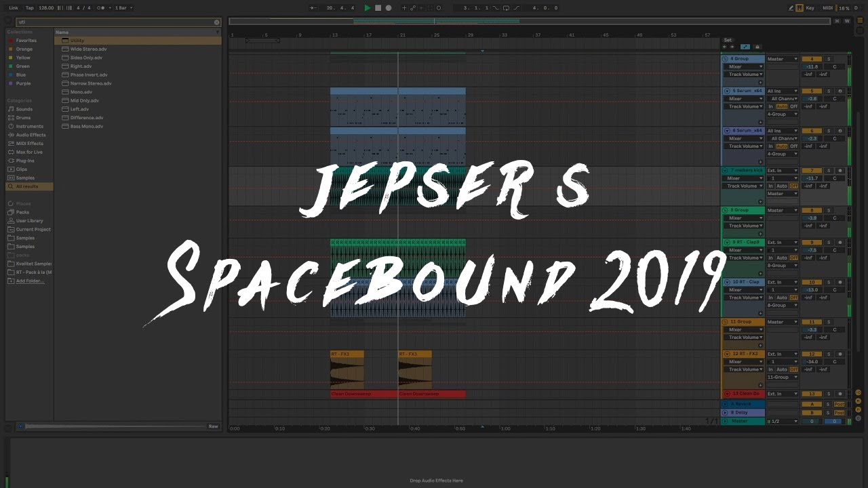Click the Link button
The image size is (868, 488).
14,8
